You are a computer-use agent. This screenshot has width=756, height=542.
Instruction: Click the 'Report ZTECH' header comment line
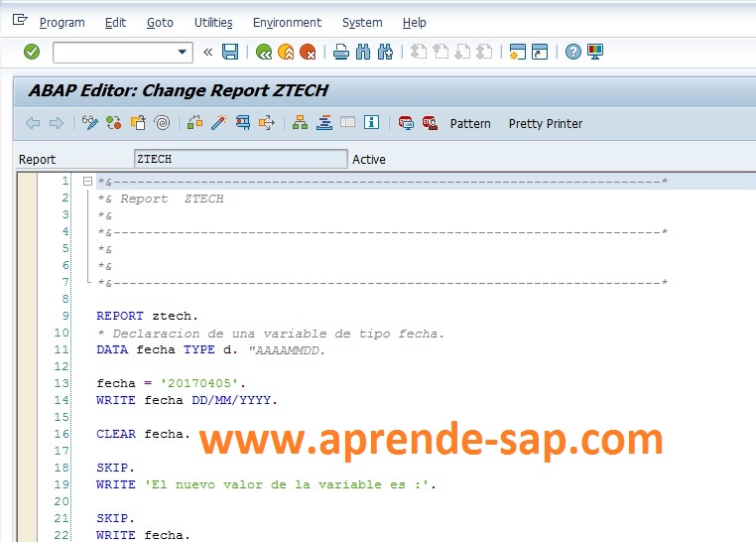pos(161,199)
